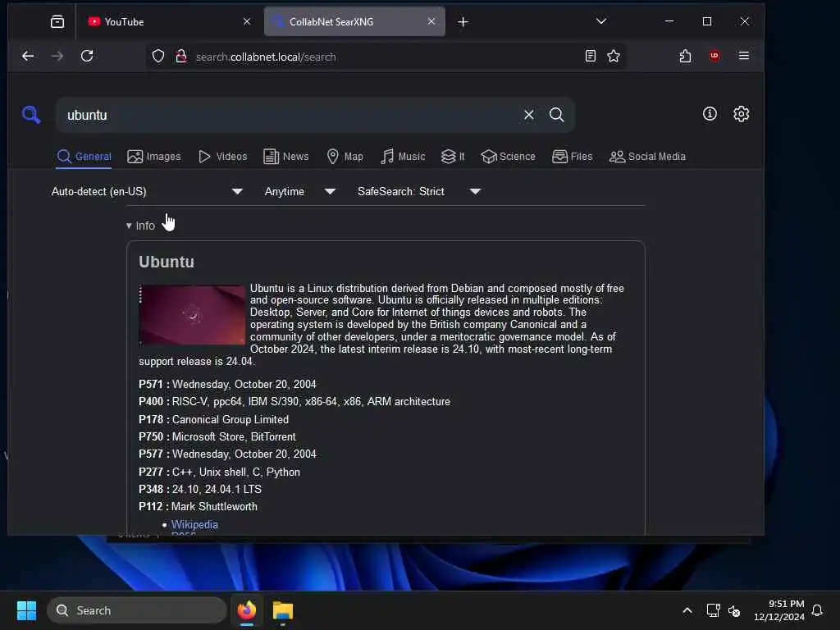
Task: Switch to Music search category
Action: tap(403, 157)
